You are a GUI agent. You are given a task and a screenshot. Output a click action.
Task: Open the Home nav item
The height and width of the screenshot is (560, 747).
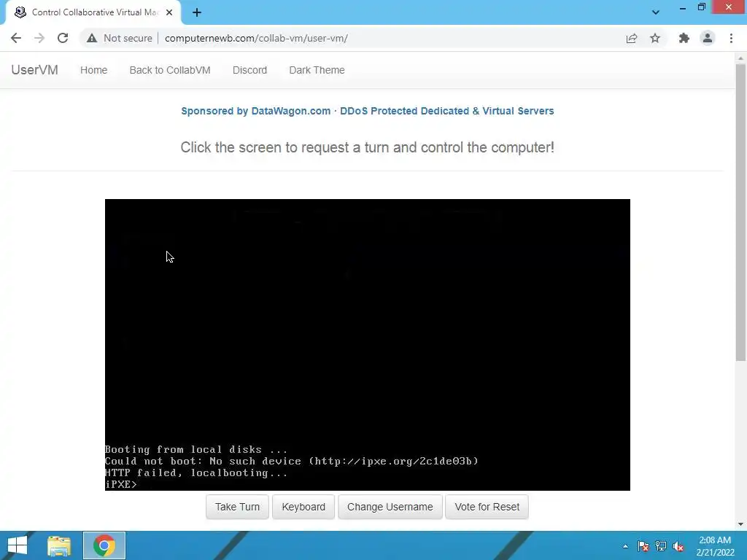pos(94,70)
